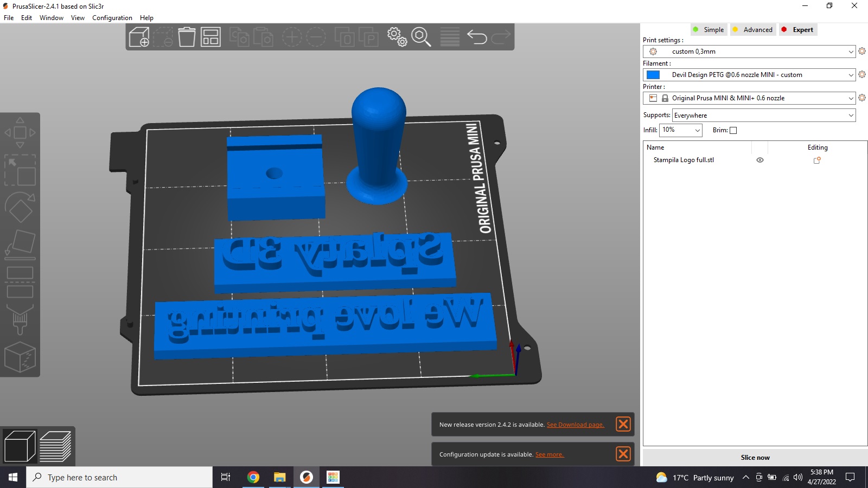Switch to Expert mode
This screenshot has width=868, height=488.
(797, 30)
